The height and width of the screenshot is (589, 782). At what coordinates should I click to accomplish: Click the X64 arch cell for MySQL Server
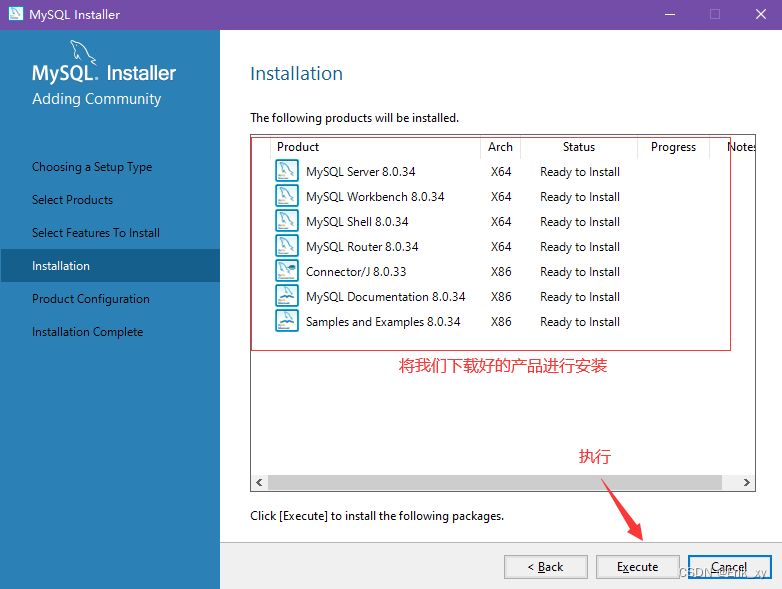(501, 172)
